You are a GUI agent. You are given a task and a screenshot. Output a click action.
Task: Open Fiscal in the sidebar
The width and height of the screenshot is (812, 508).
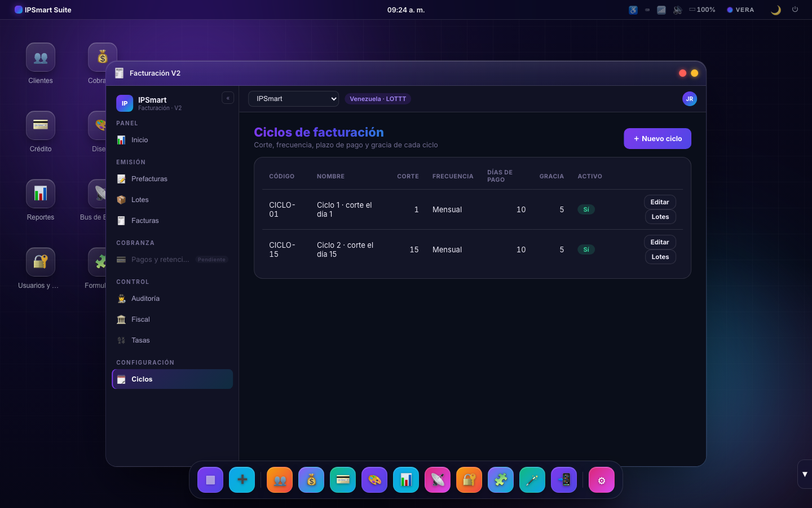click(x=173, y=319)
